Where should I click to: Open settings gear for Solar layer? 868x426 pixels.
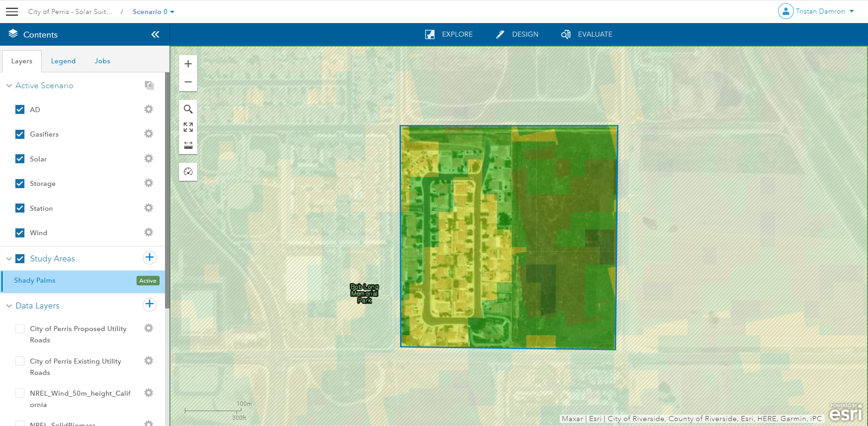(x=149, y=159)
